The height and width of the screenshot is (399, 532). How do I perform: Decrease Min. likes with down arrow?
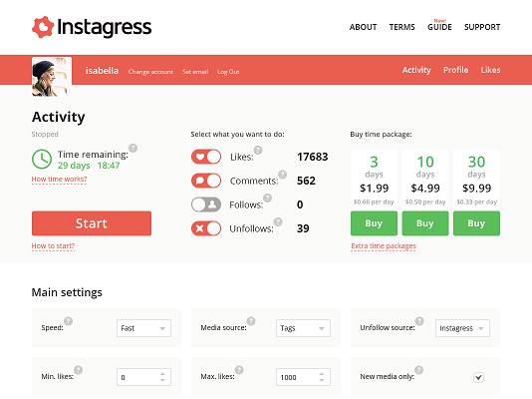click(x=162, y=380)
